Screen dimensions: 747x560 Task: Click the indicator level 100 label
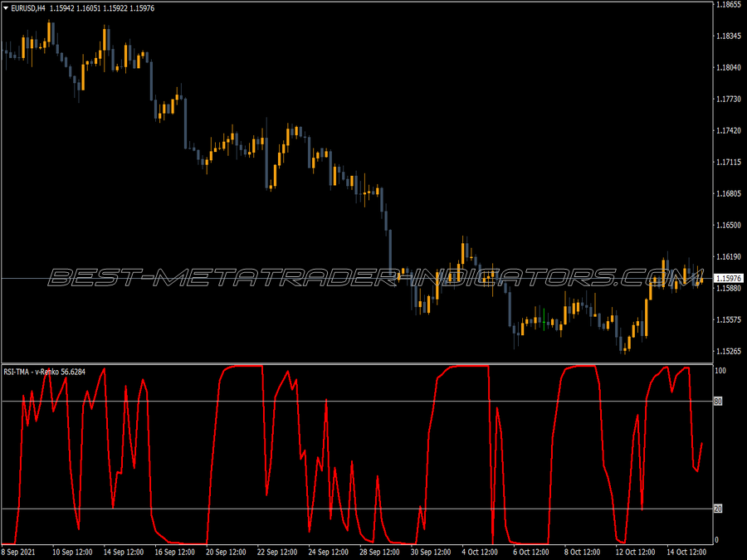tap(720, 371)
